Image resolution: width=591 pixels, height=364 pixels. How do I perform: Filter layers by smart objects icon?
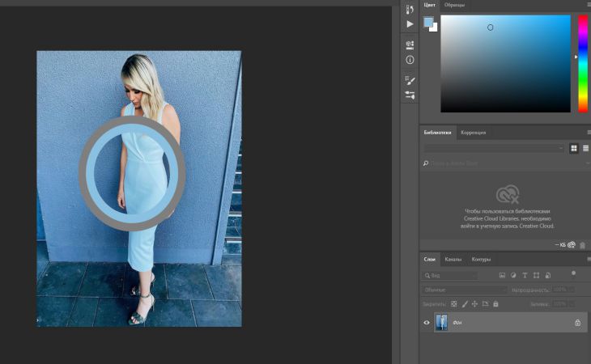[x=548, y=276]
